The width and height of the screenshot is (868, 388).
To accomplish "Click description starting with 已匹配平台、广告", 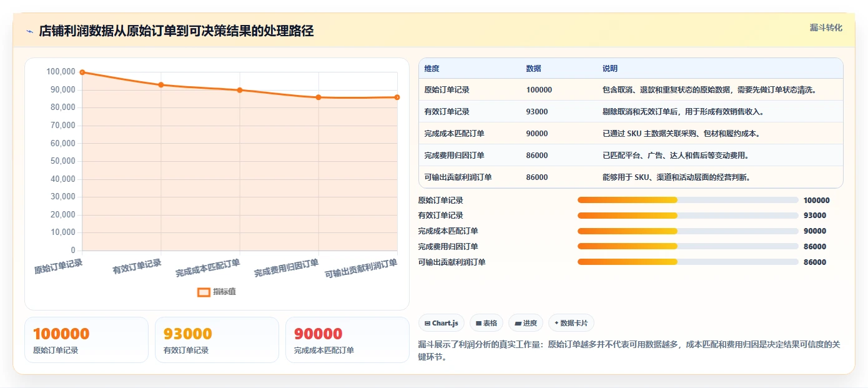I will point(675,156).
